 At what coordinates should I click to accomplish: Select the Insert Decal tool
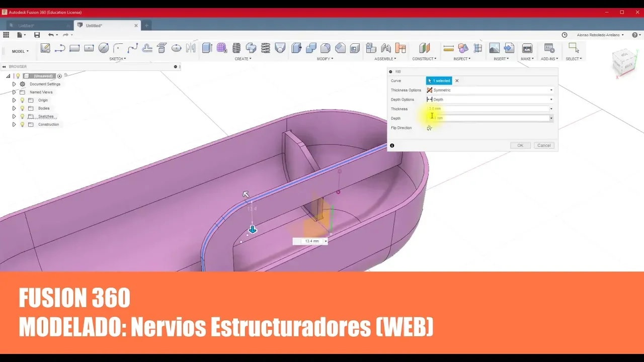[x=495, y=48]
